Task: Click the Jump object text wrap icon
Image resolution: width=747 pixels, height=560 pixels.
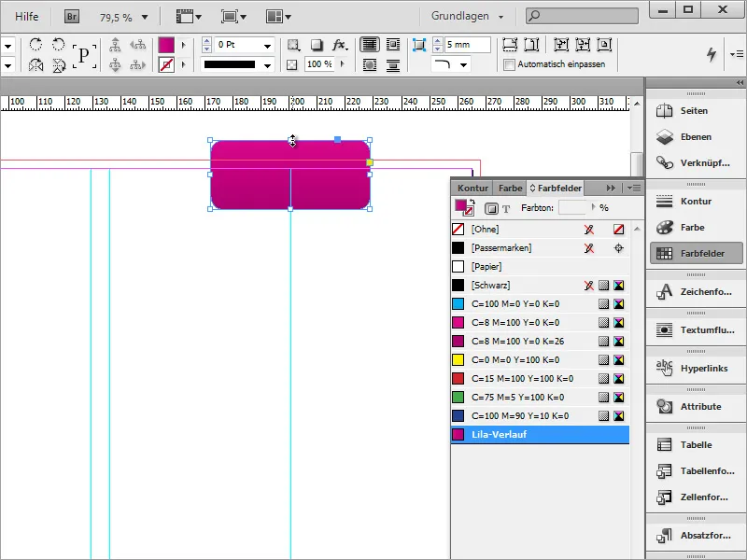Action: click(393, 64)
